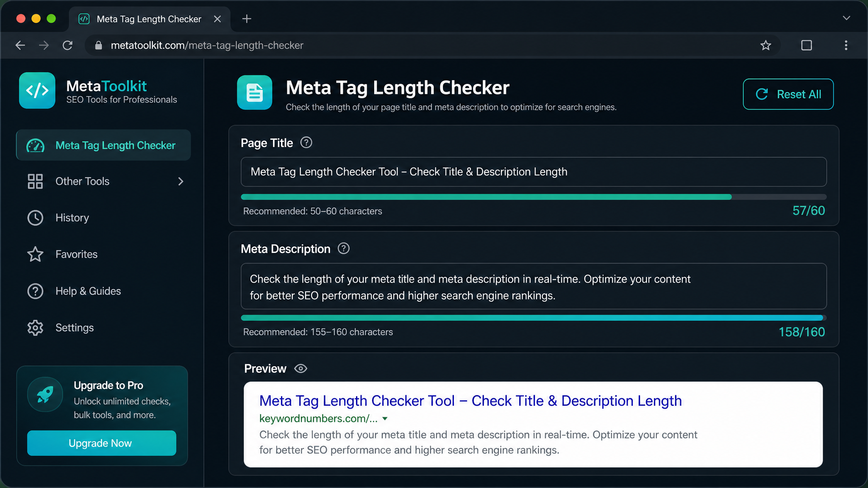Click the Reset All button
Image resolution: width=868 pixels, height=488 pixels.
click(x=788, y=94)
